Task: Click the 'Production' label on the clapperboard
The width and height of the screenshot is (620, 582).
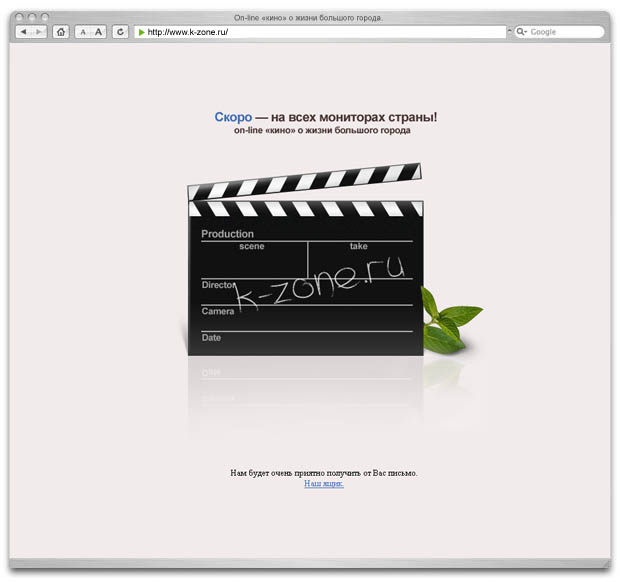Action: tap(227, 234)
